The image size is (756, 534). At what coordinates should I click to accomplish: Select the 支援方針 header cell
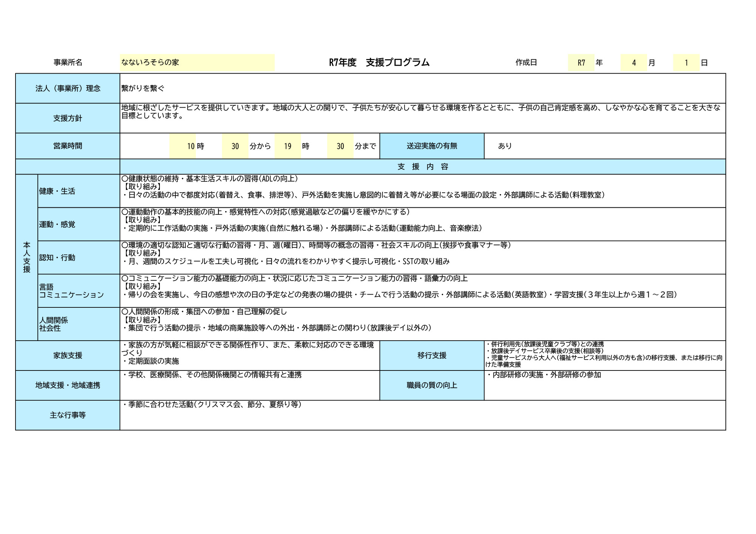point(68,118)
